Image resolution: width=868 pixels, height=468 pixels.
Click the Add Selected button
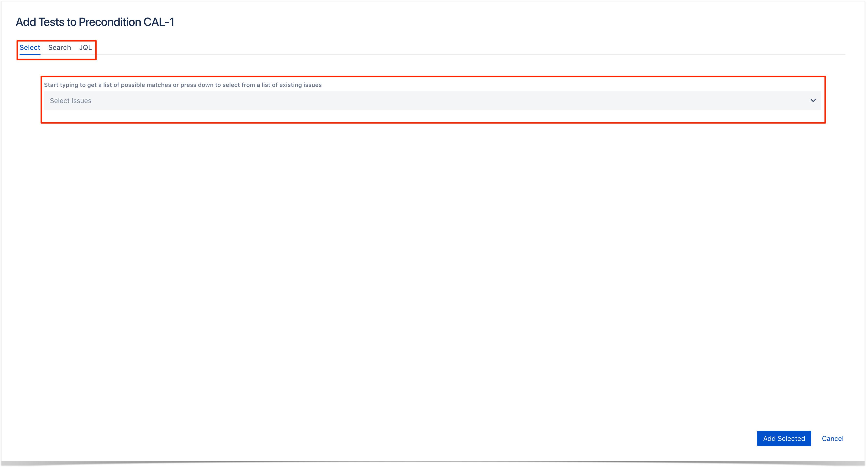tap(784, 438)
